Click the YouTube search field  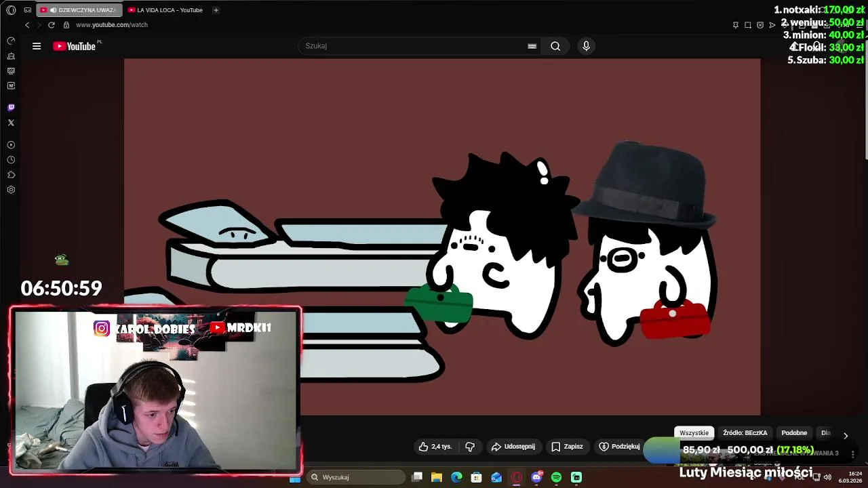pos(414,46)
